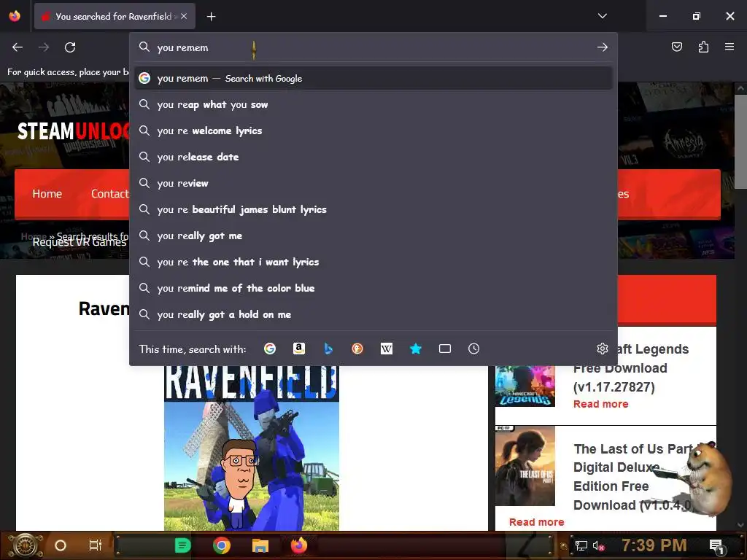This screenshot has width=747, height=560.
Task: Open the Extensions puzzle icon
Action: click(703, 47)
